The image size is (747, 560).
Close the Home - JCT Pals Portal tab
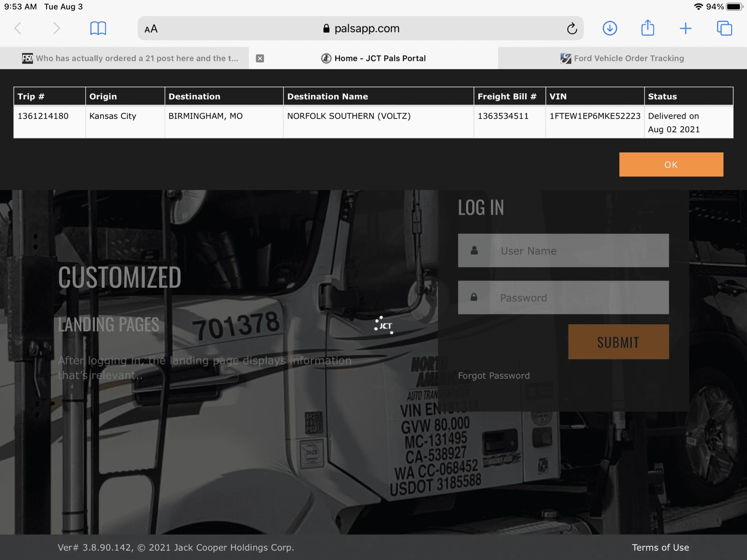[x=260, y=58]
